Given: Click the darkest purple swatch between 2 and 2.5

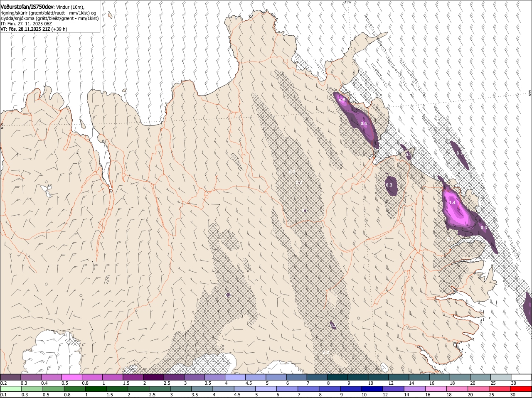Looking at the screenshot, I should [153, 377].
